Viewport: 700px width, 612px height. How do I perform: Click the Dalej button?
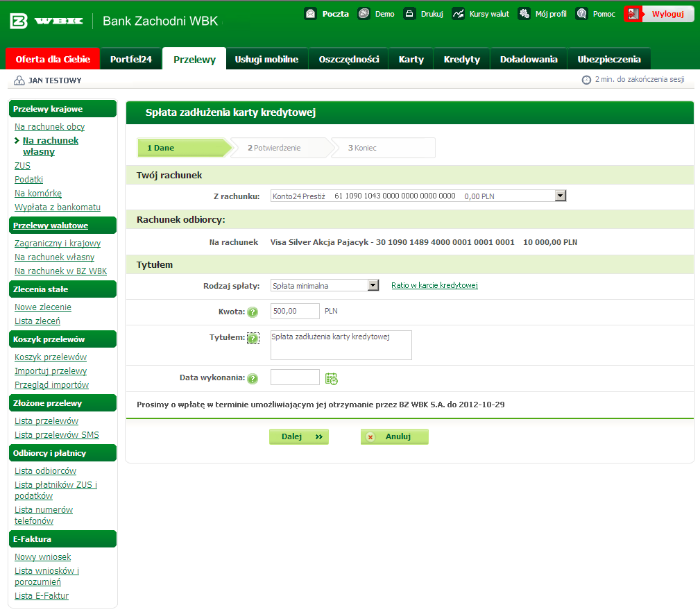point(298,436)
